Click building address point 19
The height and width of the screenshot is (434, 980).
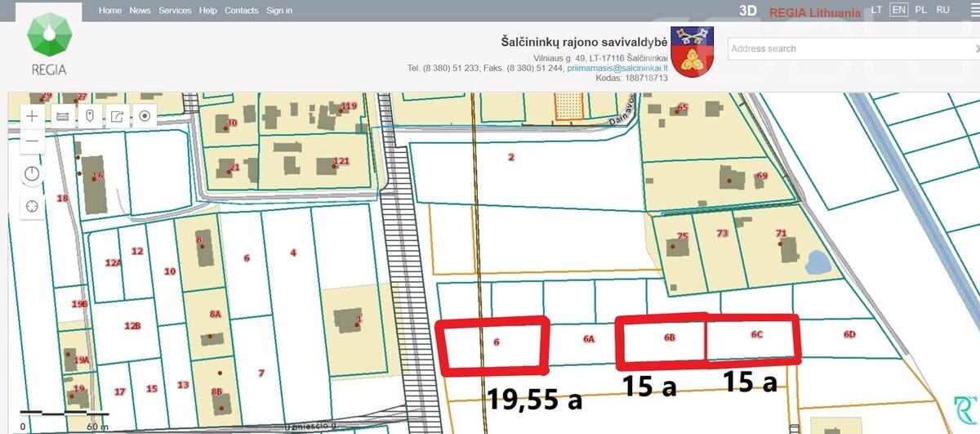pos(79,389)
